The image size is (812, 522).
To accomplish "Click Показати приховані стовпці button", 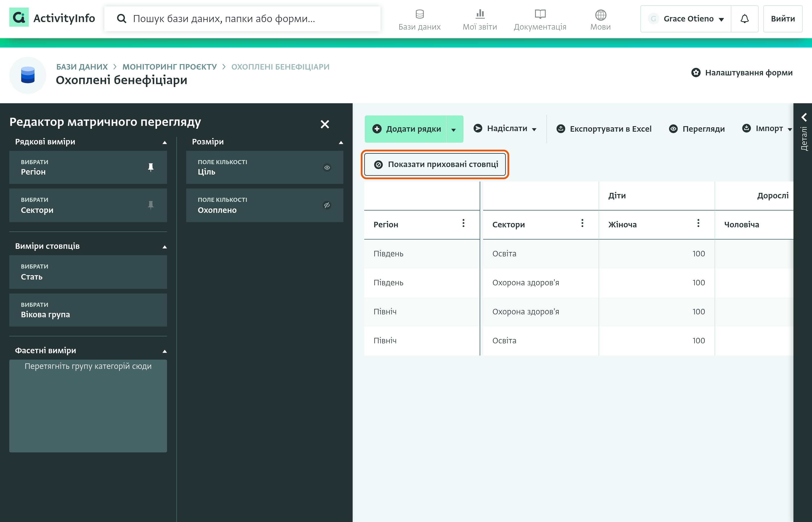I will tap(435, 164).
